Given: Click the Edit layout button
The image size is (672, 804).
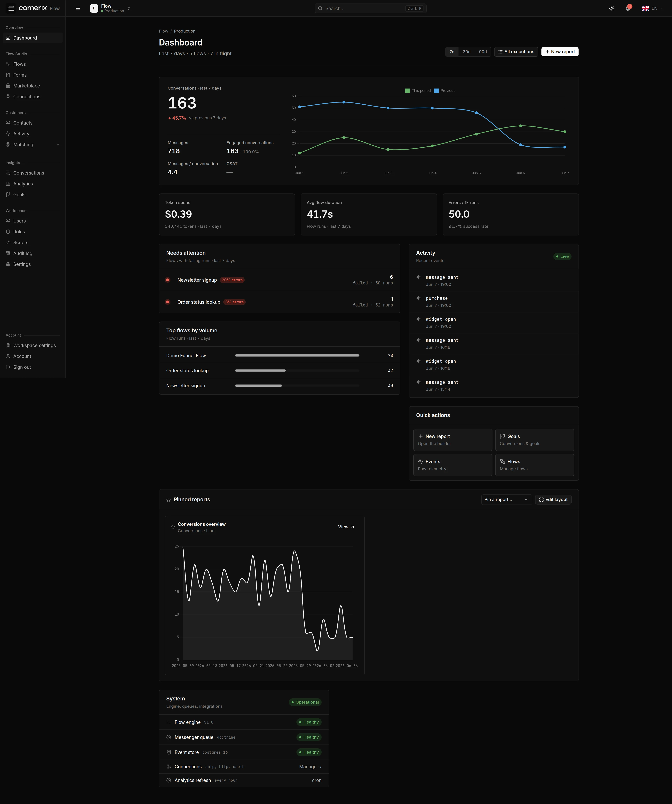Looking at the screenshot, I should (x=553, y=500).
